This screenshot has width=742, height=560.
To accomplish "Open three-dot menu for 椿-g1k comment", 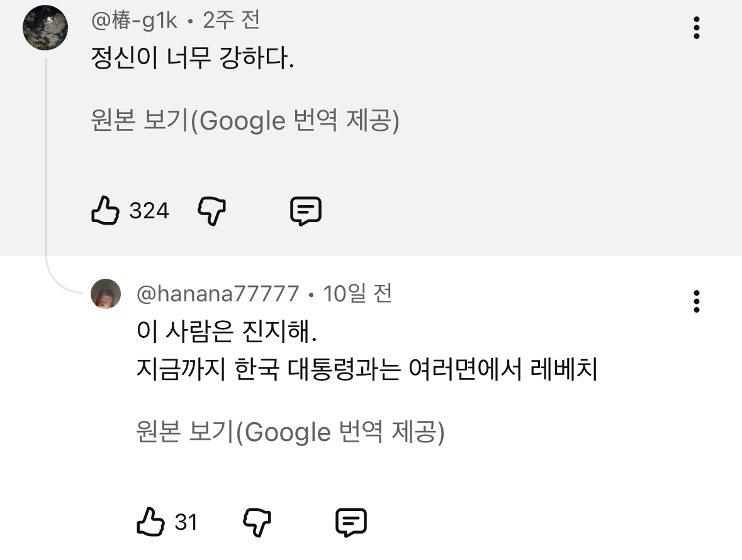I will pos(696,28).
